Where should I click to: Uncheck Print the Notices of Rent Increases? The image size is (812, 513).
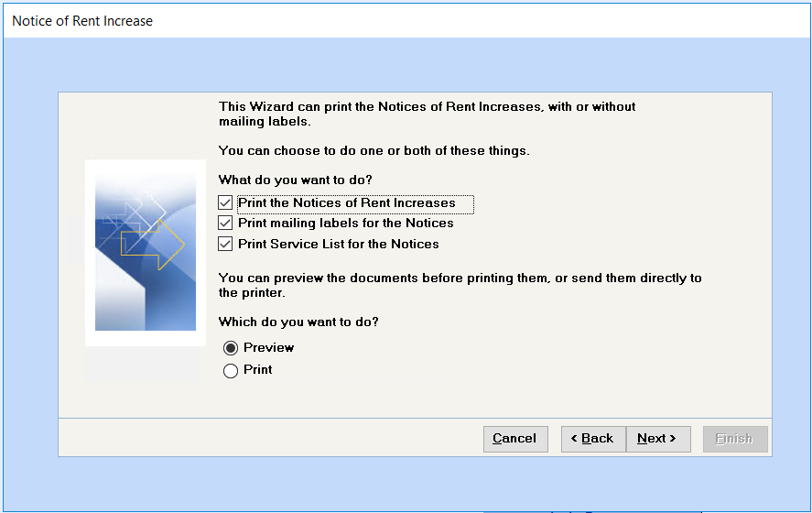tap(225, 202)
